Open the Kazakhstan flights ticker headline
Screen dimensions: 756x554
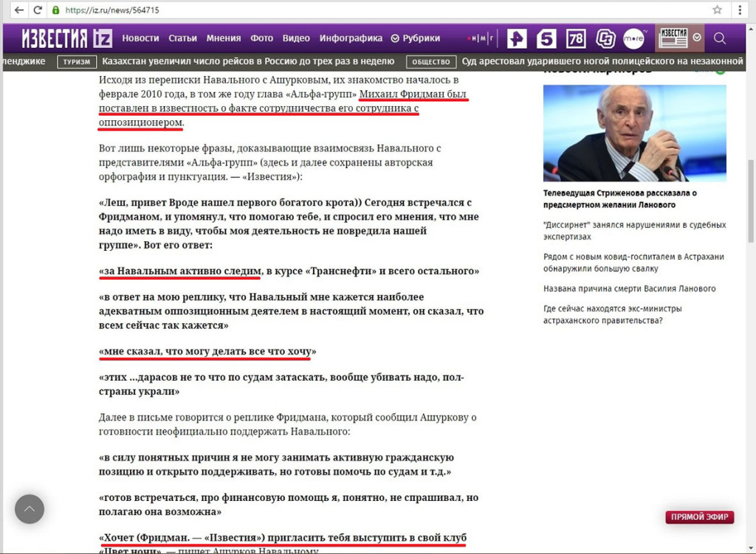click(247, 61)
